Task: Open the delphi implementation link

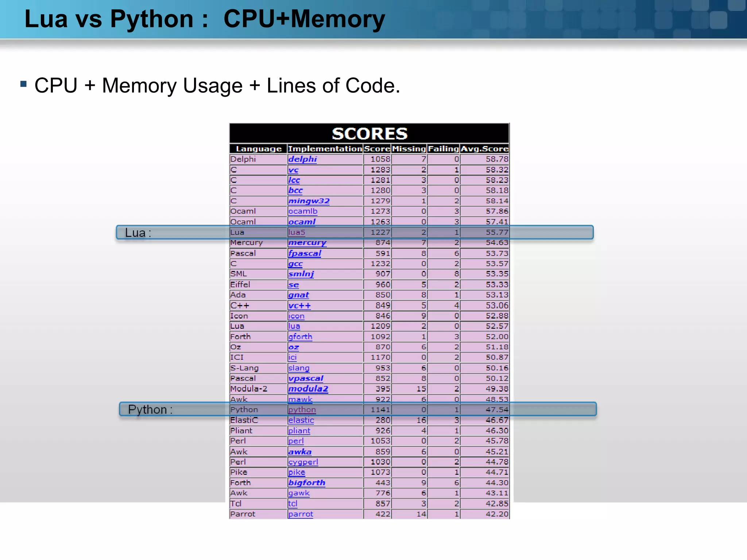Action: [302, 159]
